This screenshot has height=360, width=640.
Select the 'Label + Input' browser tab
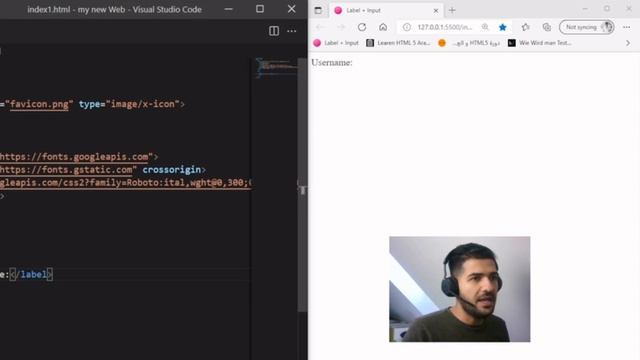386,11
